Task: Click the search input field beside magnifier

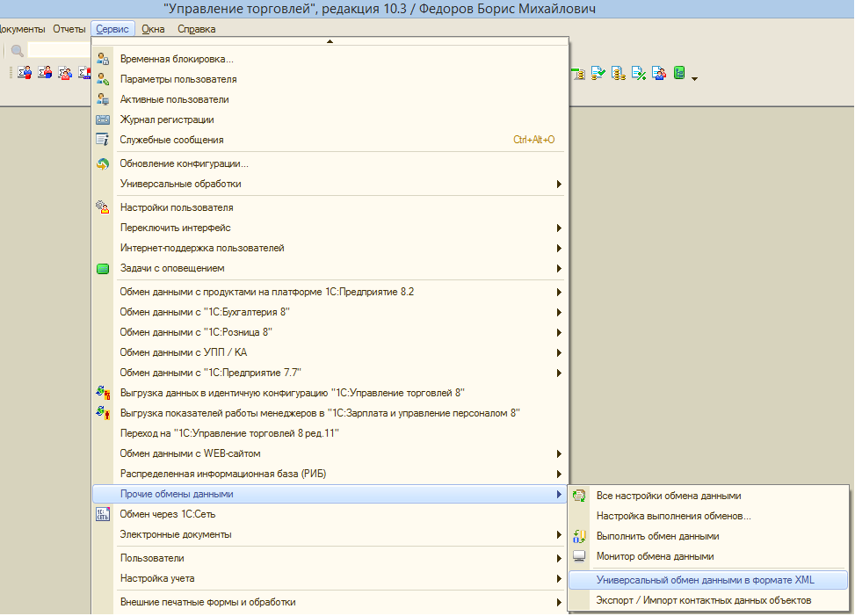Action: point(59,50)
